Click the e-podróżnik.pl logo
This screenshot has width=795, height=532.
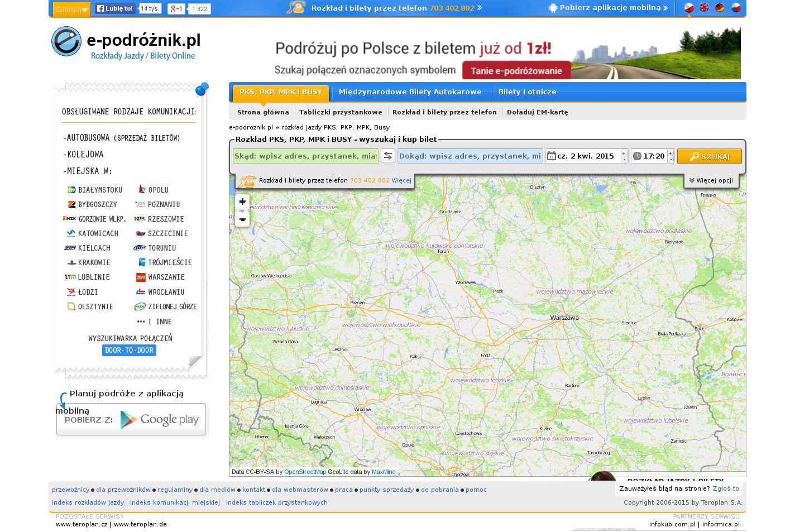coord(126,44)
